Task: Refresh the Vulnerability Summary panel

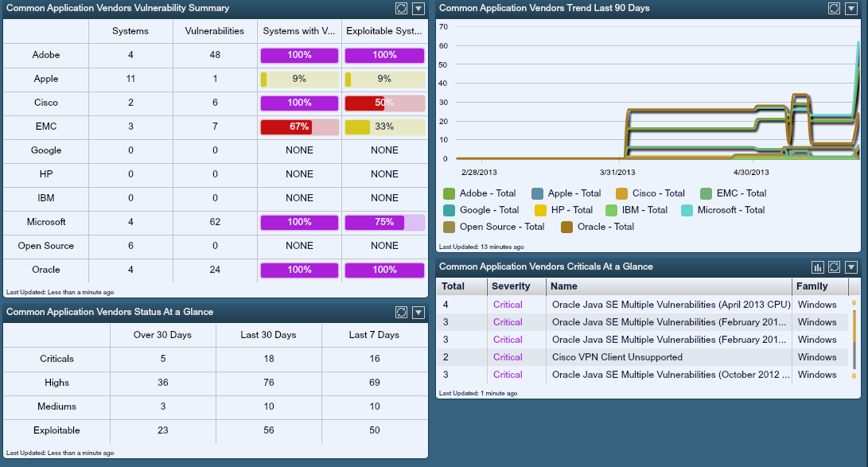Action: click(x=401, y=8)
